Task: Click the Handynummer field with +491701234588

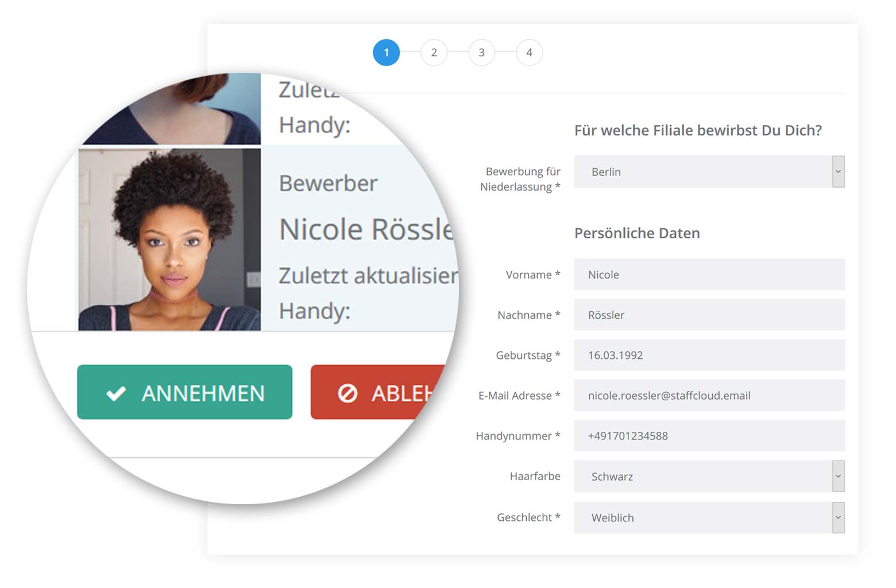Action: coord(709,436)
